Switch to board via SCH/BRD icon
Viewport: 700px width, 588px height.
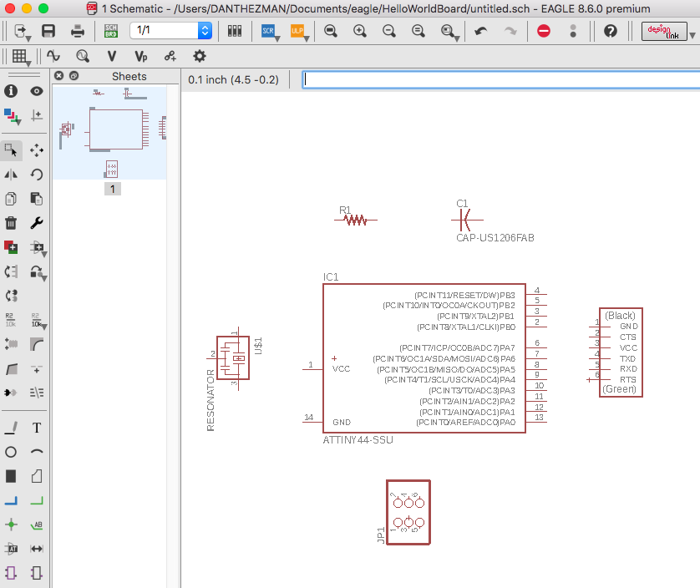(111, 31)
